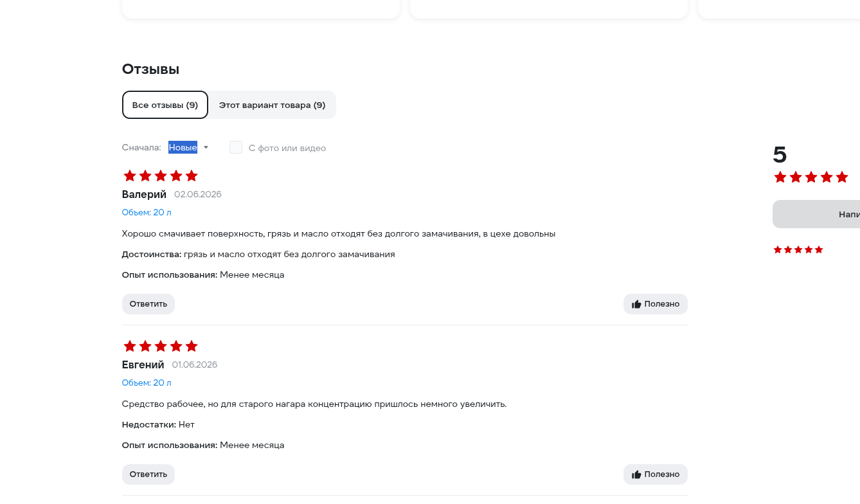This screenshot has height=504, width=860.
Task: Click thumbs-up icon on Валерий's review
Action: (x=636, y=304)
